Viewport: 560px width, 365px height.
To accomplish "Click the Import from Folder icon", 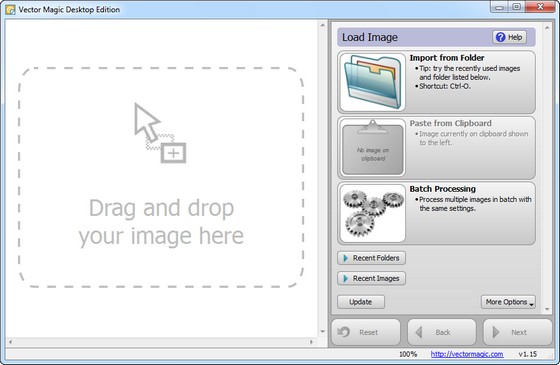I will tap(372, 82).
